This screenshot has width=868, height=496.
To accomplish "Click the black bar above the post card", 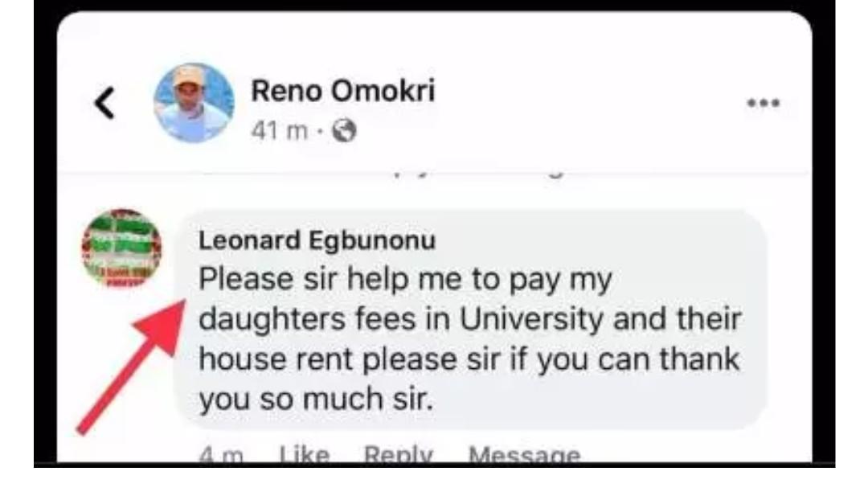I will pos(434,5).
